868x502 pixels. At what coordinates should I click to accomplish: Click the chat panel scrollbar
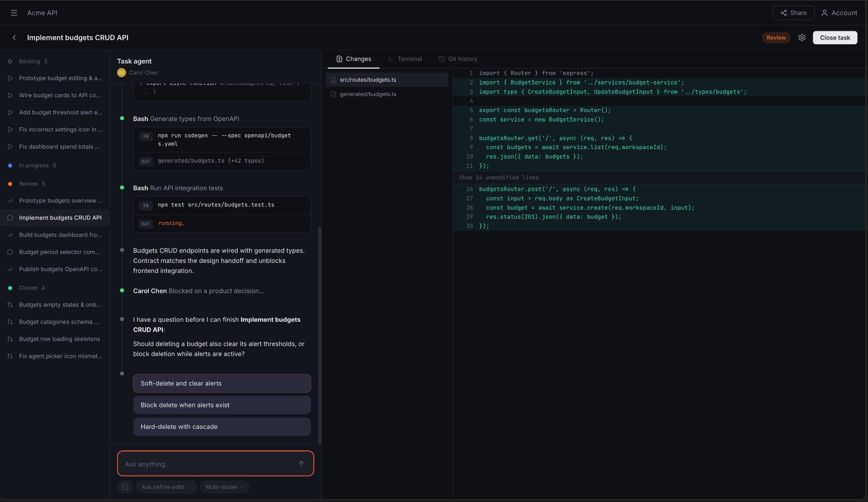point(320,334)
